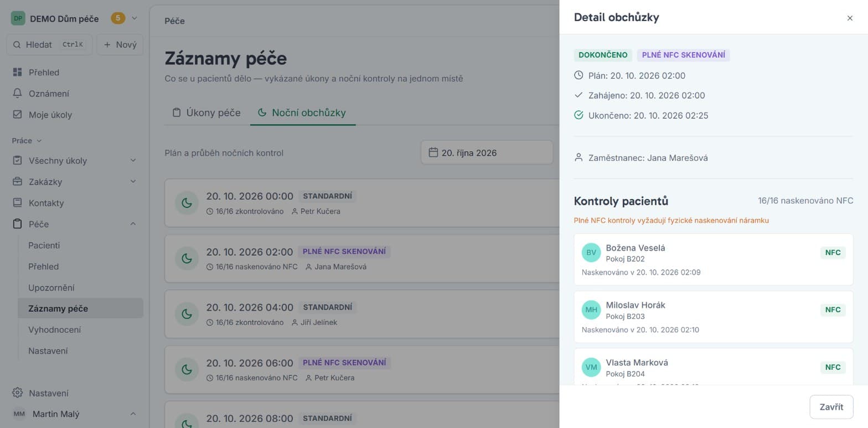Open the Přehled dashboard icon in sidebar
The width and height of the screenshot is (868, 428).
point(18,73)
